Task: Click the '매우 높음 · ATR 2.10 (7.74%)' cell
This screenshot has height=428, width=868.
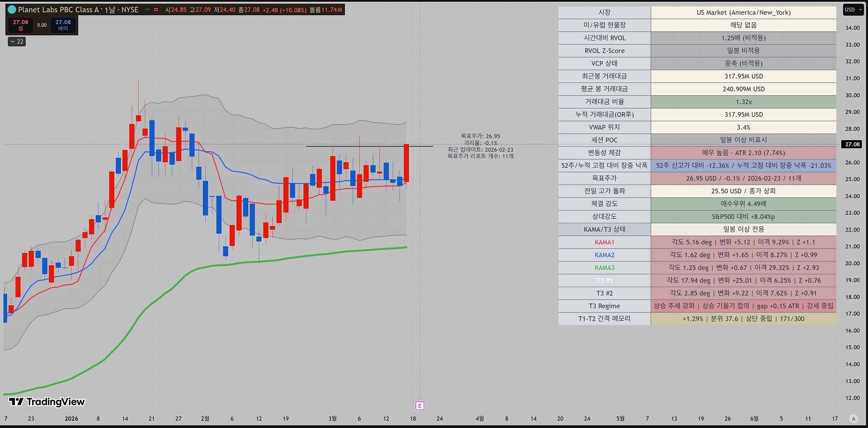Action: coord(744,153)
